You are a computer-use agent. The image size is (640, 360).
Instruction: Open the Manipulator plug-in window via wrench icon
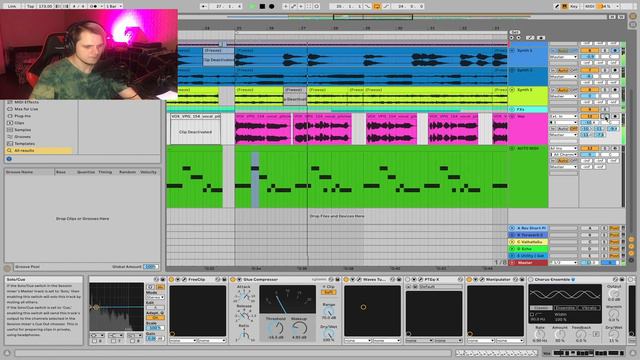click(x=481, y=280)
